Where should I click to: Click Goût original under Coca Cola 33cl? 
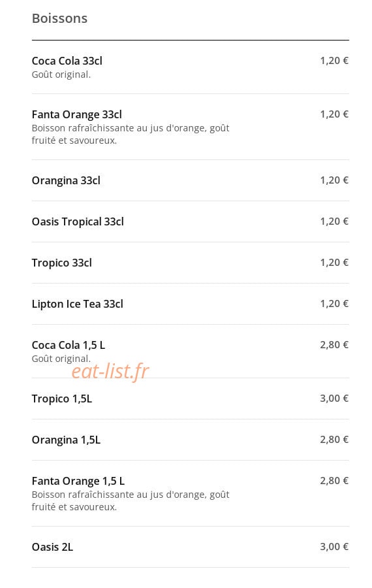[61, 74]
